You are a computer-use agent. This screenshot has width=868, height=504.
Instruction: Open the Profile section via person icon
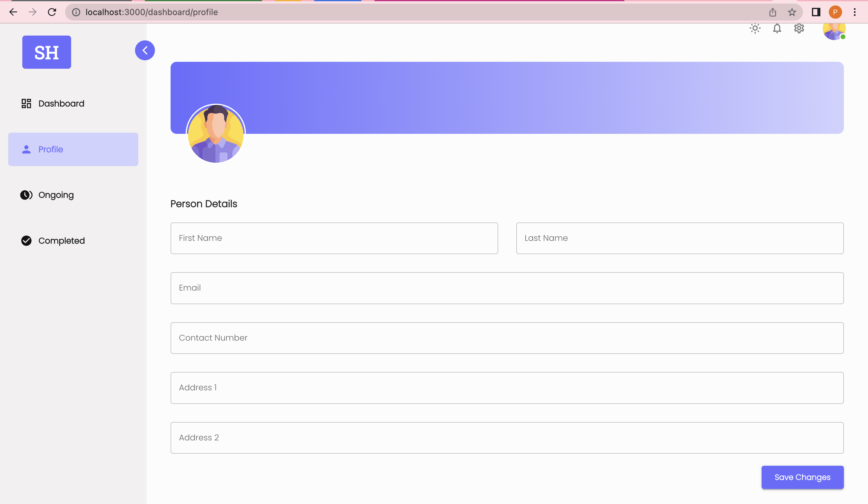pyautogui.click(x=26, y=149)
